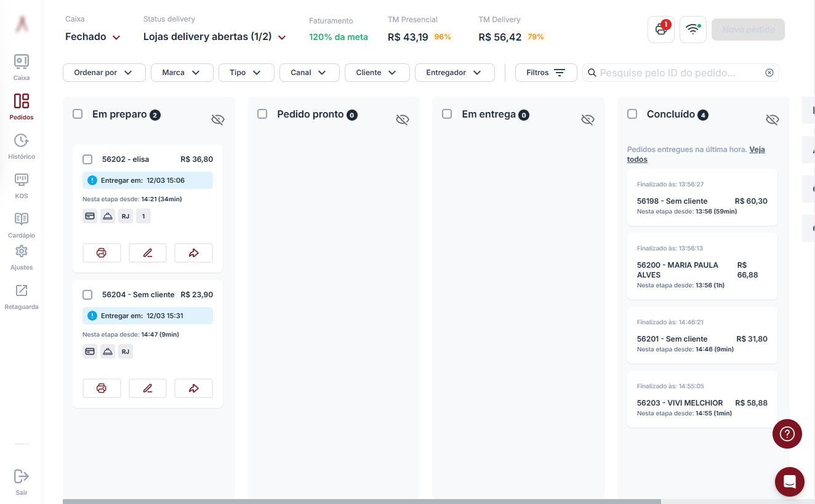Screen dimensions: 815x504
Task: Select all orders in Em preparo column
Action: point(78,114)
